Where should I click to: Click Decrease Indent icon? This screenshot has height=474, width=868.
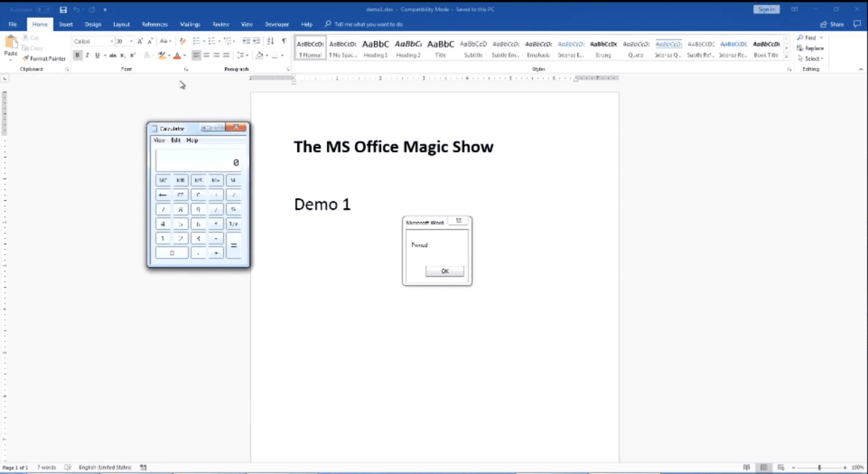(246, 41)
